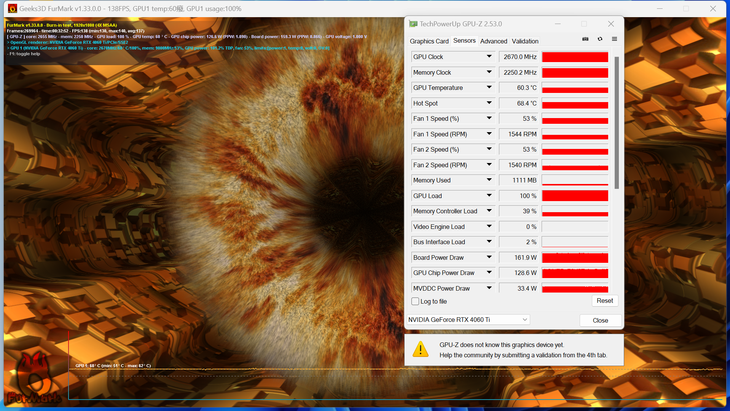This screenshot has height=411, width=730.
Task: Switch to the Graphics Card tab
Action: pyautogui.click(x=429, y=41)
